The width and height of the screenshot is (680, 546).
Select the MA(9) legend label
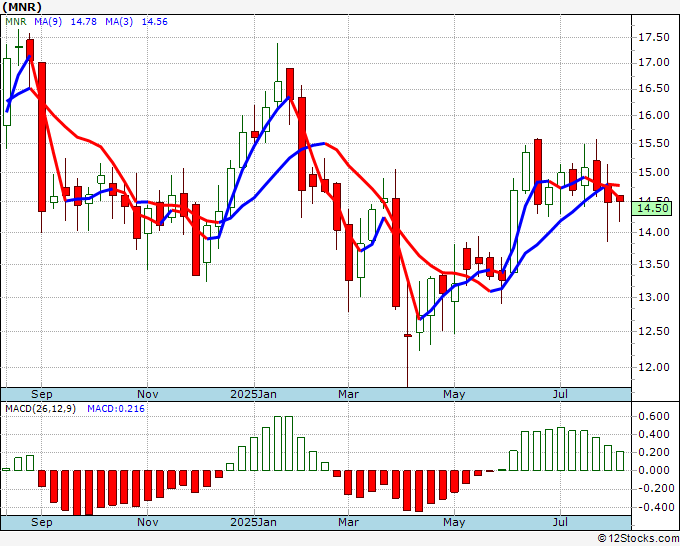tap(48, 22)
